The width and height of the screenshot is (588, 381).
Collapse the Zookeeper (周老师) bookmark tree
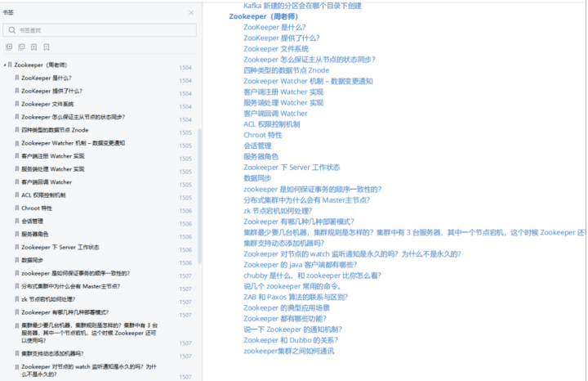[x=5, y=65]
